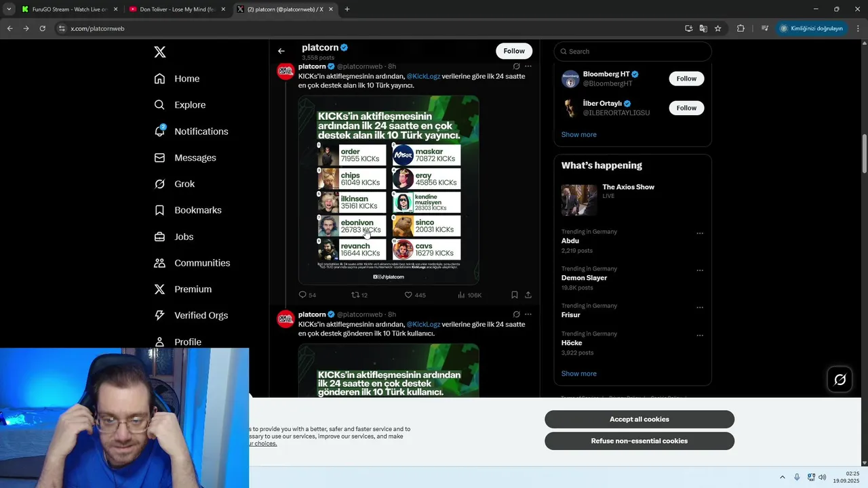Open Communities in the sidebar
This screenshot has height=488, width=868.
[x=192, y=263]
